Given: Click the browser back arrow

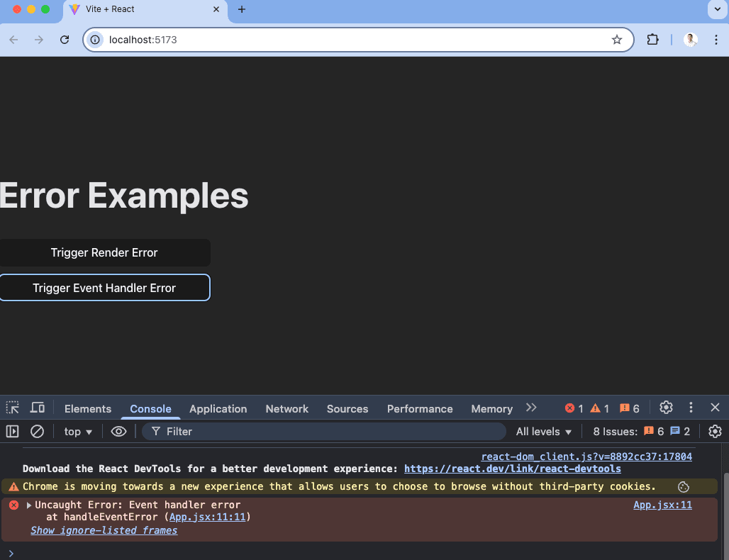Looking at the screenshot, I should tap(13, 40).
